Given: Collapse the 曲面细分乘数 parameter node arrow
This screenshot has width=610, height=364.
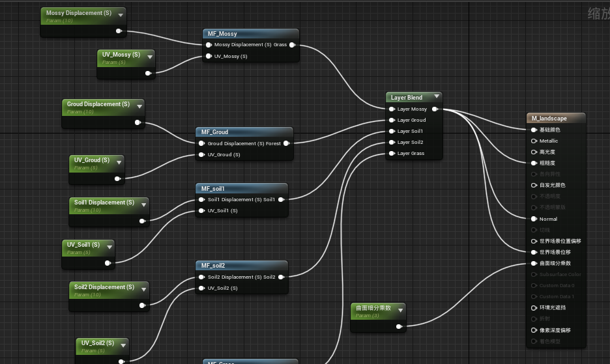Looking at the screenshot, I should (x=400, y=311).
